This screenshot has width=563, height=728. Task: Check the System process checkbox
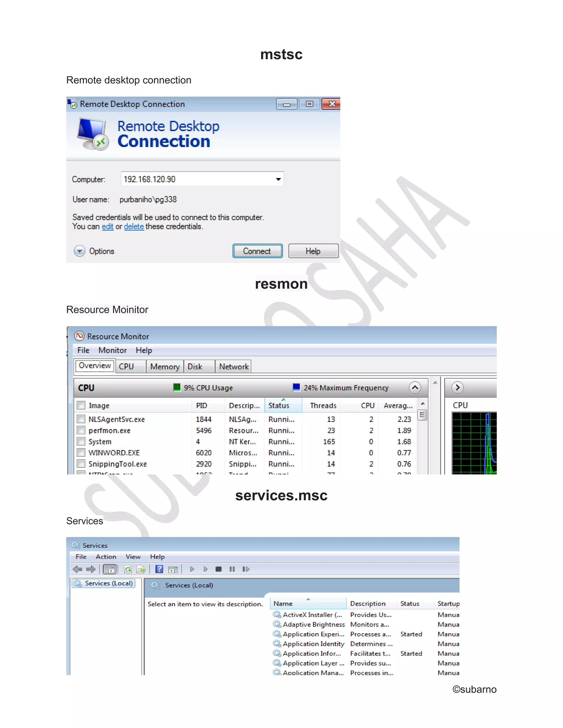point(81,441)
